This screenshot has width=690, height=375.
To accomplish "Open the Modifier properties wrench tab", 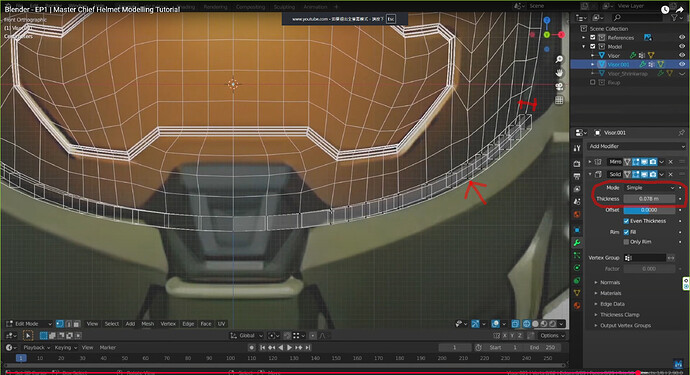I will tap(577, 243).
